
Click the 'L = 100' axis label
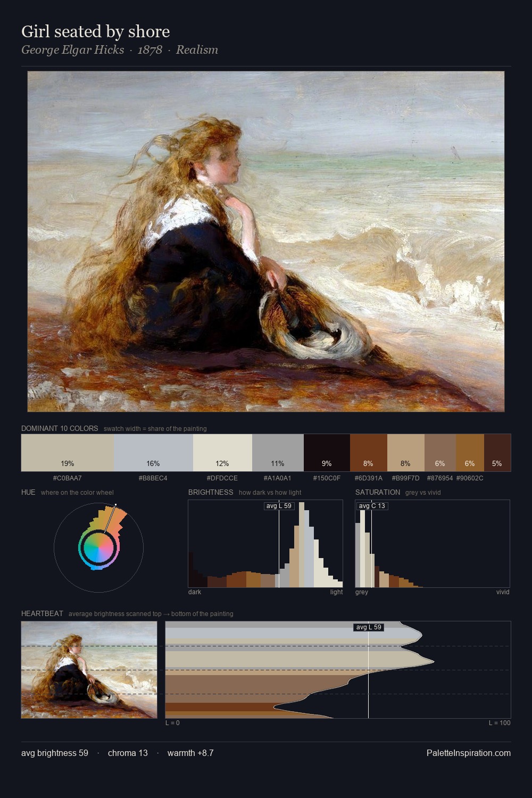[x=500, y=723]
